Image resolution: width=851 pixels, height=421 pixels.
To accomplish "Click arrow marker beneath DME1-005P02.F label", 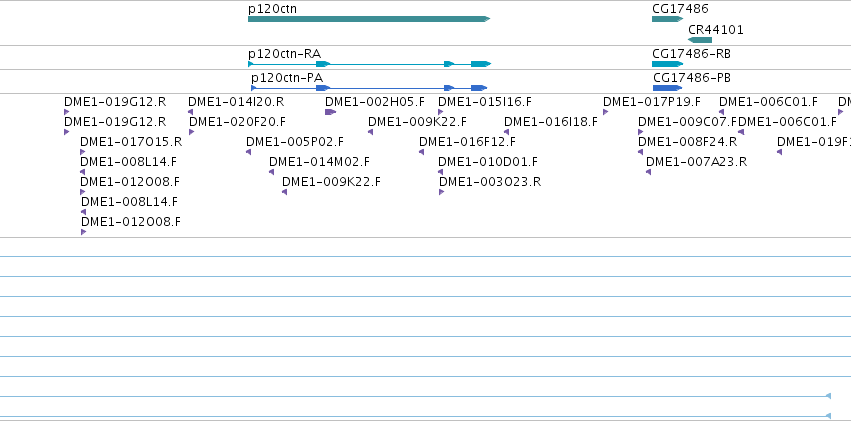I will pos(249,152).
